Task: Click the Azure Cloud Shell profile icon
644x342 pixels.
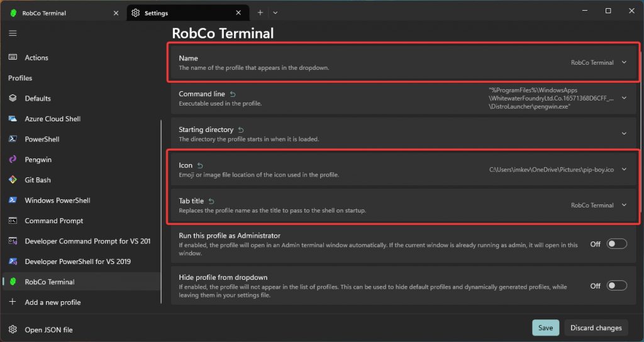Action: point(13,119)
